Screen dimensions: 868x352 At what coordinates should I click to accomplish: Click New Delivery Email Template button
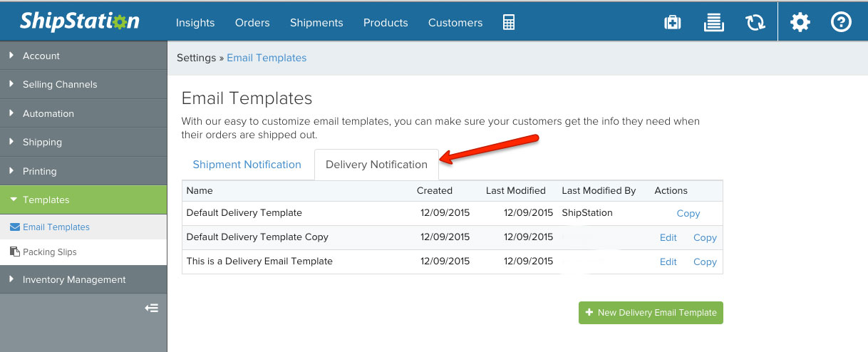pos(650,312)
